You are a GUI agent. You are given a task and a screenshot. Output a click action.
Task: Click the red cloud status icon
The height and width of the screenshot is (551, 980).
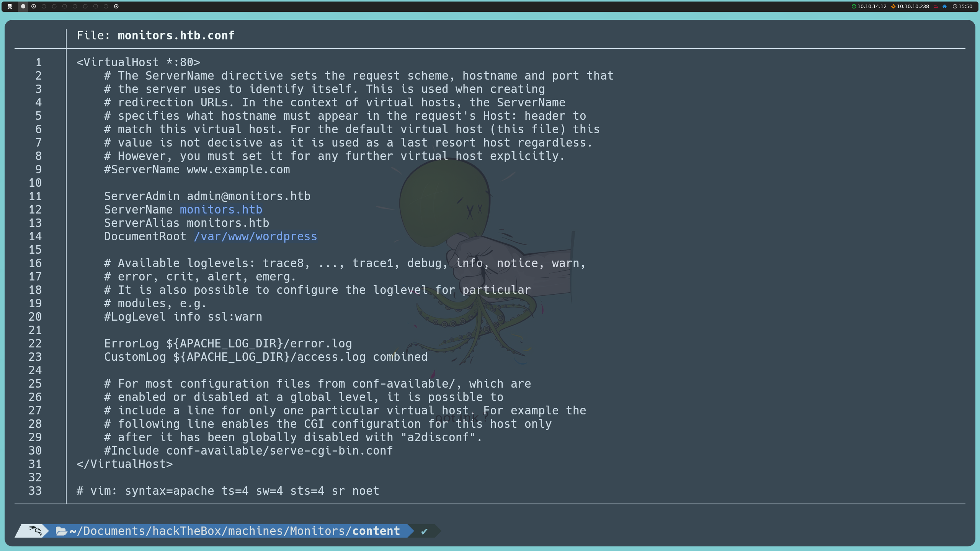pos(936,6)
